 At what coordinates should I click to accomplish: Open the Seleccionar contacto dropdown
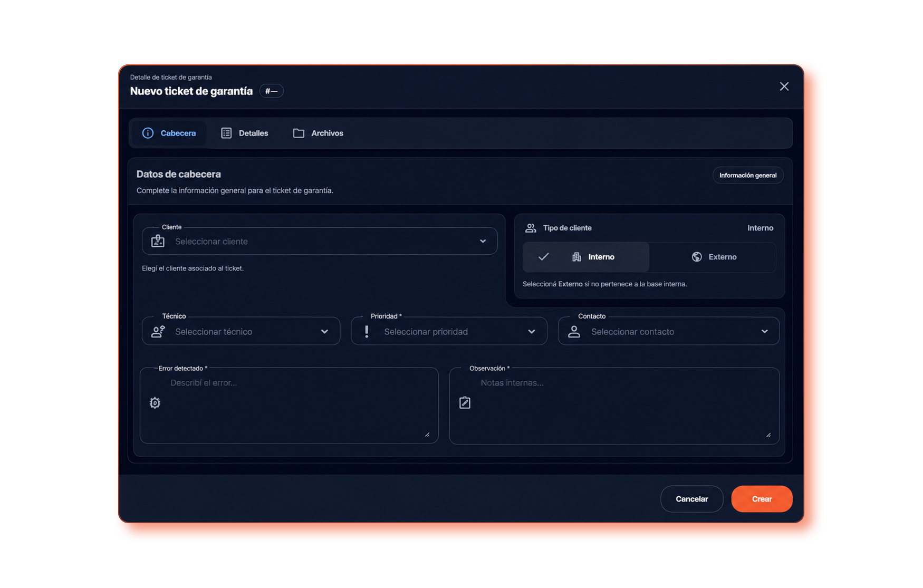669,331
